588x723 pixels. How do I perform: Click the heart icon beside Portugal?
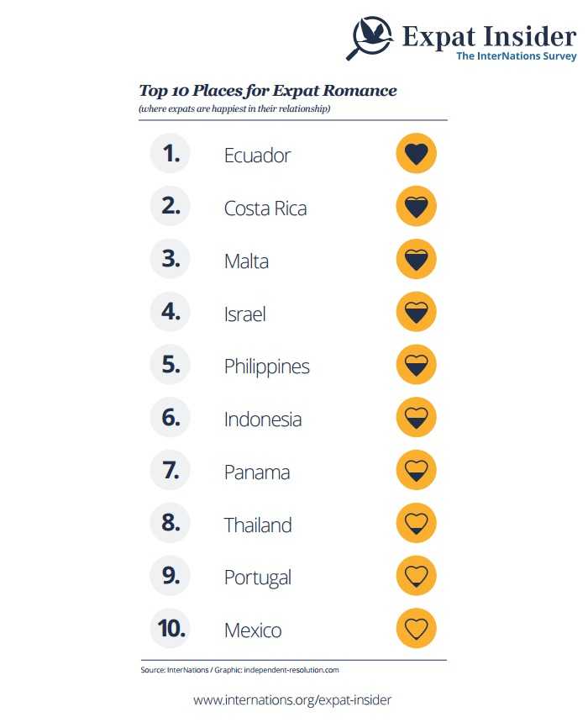point(416,577)
